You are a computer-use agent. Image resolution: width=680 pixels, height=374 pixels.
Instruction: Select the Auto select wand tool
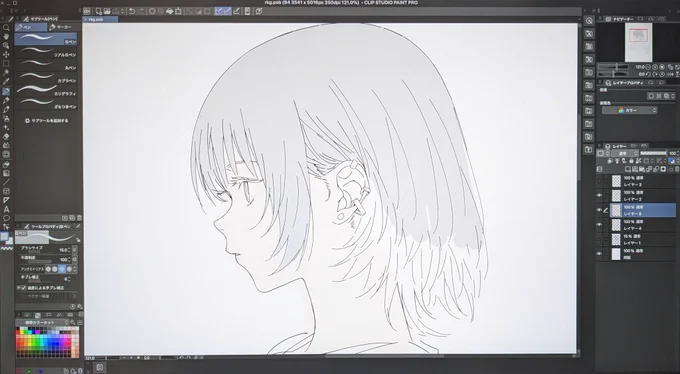[6, 73]
